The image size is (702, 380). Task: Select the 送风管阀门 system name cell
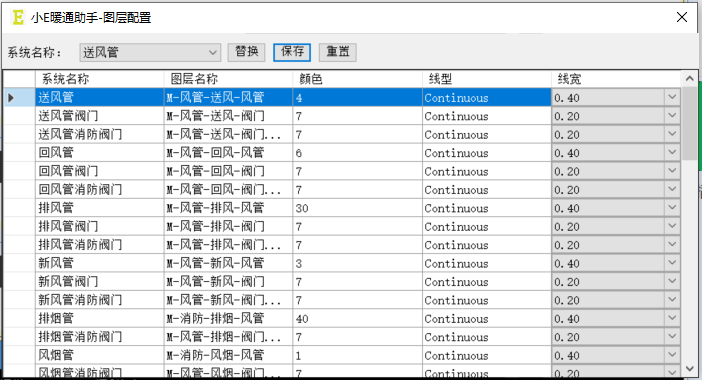100,116
